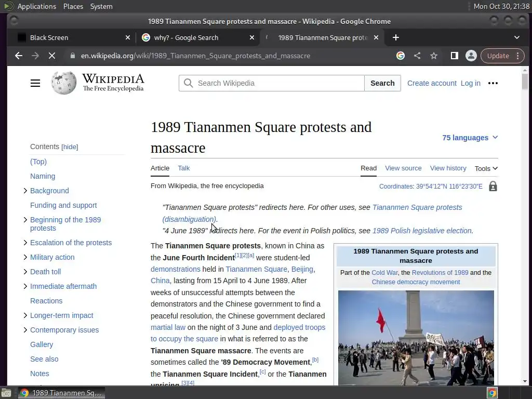The image size is (532, 399).
Task: Share this page via share icon
Action: coord(417,56)
